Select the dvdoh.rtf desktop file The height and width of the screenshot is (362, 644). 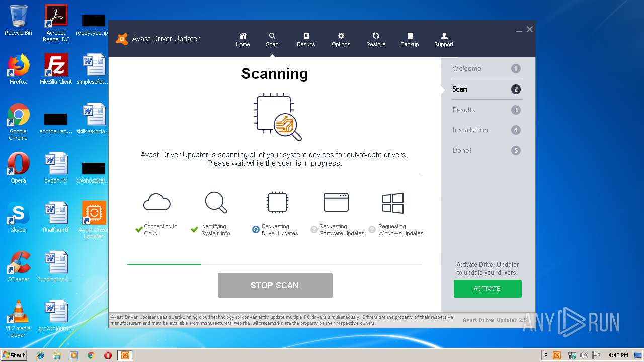coord(56,168)
